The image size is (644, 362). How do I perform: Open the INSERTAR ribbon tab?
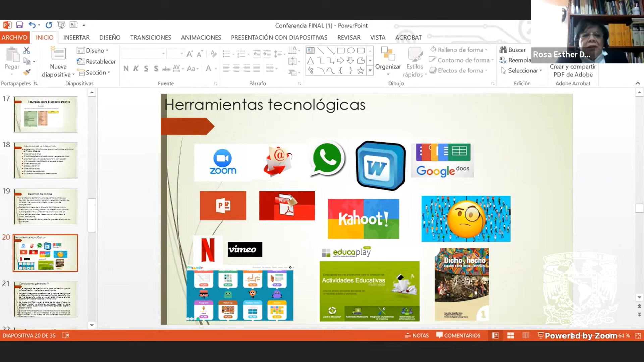[x=76, y=37]
